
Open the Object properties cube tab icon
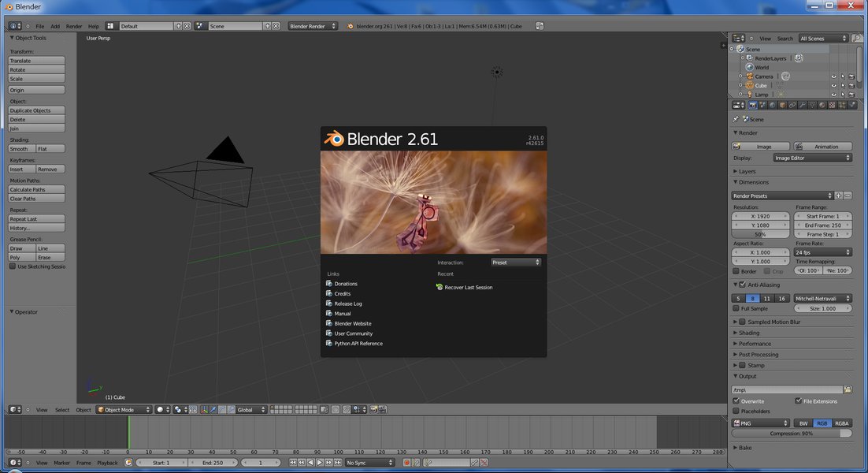[782, 105]
